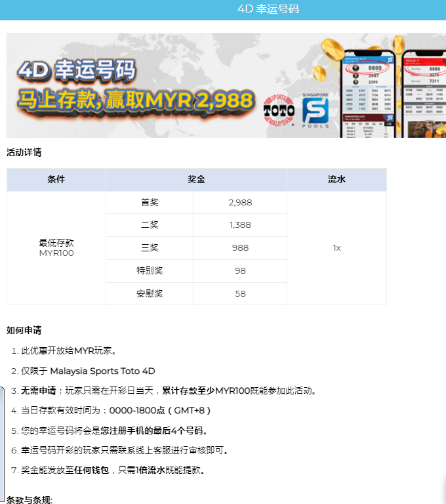Click the 活动详情 heading
This screenshot has height=504, width=446.
click(x=24, y=152)
